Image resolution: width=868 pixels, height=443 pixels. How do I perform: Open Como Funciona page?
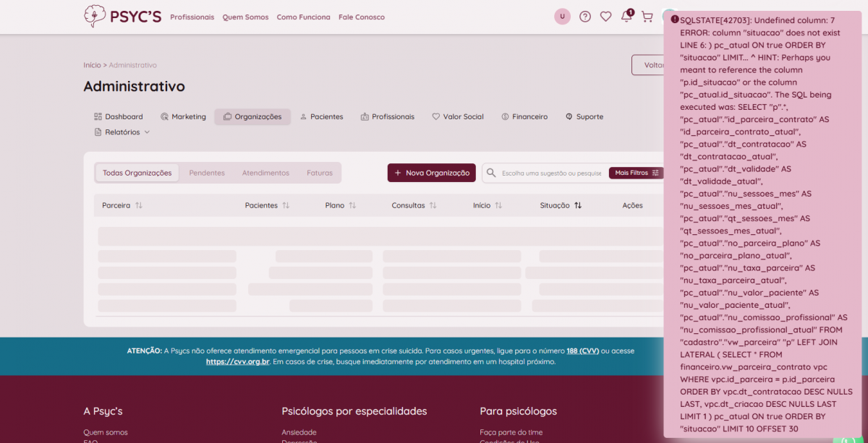[303, 17]
